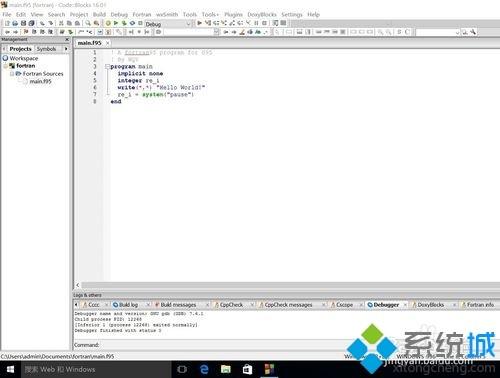Start debugging with the Debug/Continue icon

pyautogui.click(x=199, y=23)
